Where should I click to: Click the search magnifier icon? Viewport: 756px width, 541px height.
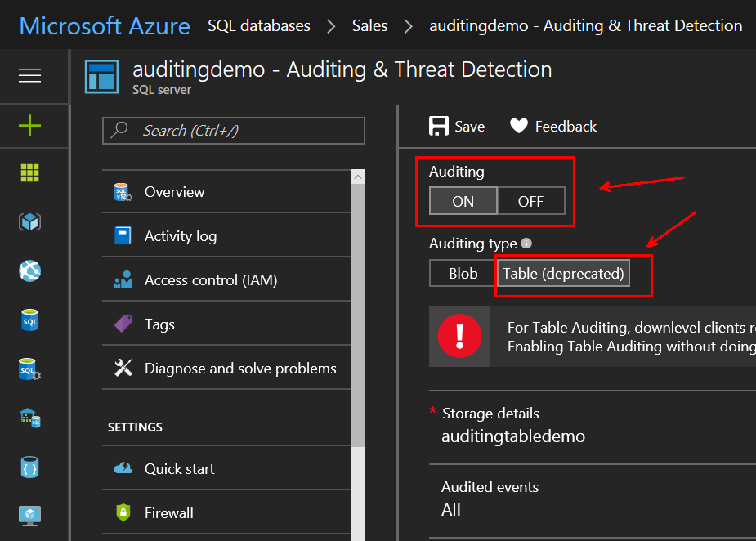[119, 130]
